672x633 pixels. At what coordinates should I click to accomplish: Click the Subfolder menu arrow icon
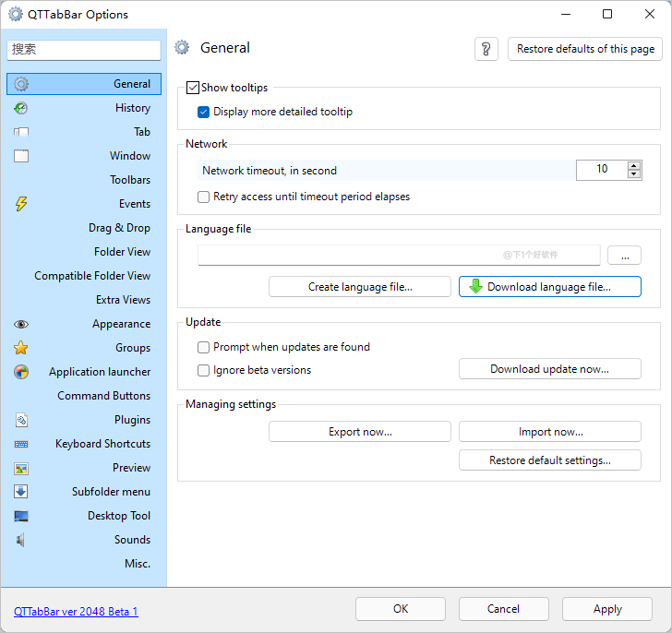(21, 492)
